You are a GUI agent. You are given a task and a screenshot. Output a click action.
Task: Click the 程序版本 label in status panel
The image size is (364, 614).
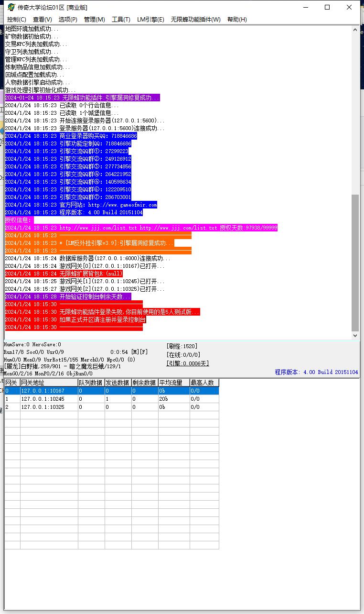[x=316, y=372]
